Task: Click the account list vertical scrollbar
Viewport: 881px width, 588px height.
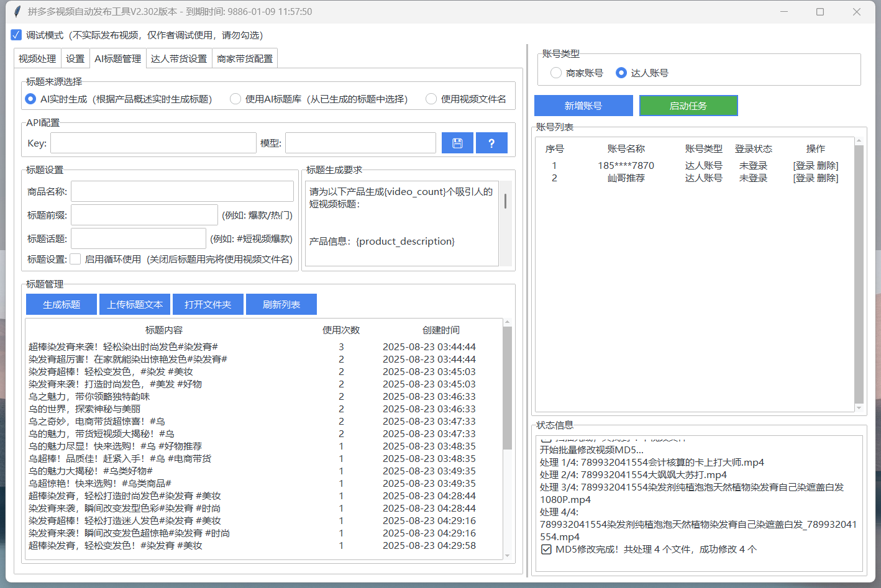Action: [859, 274]
